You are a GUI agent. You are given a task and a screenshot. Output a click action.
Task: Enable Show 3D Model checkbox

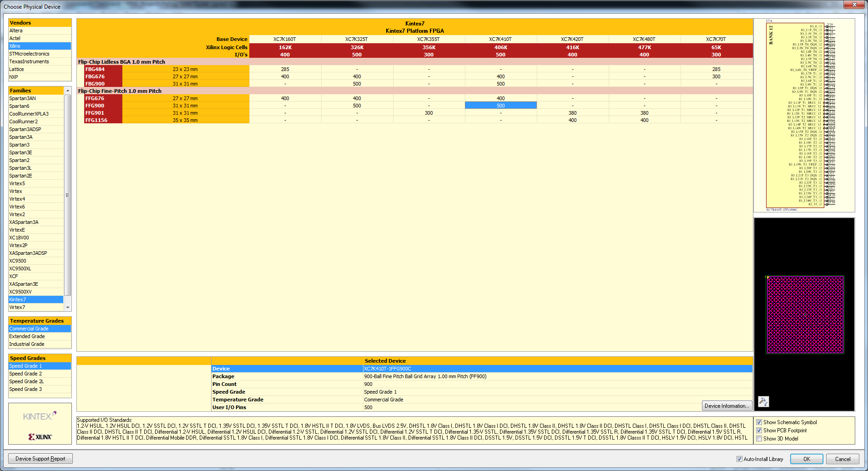(759, 439)
